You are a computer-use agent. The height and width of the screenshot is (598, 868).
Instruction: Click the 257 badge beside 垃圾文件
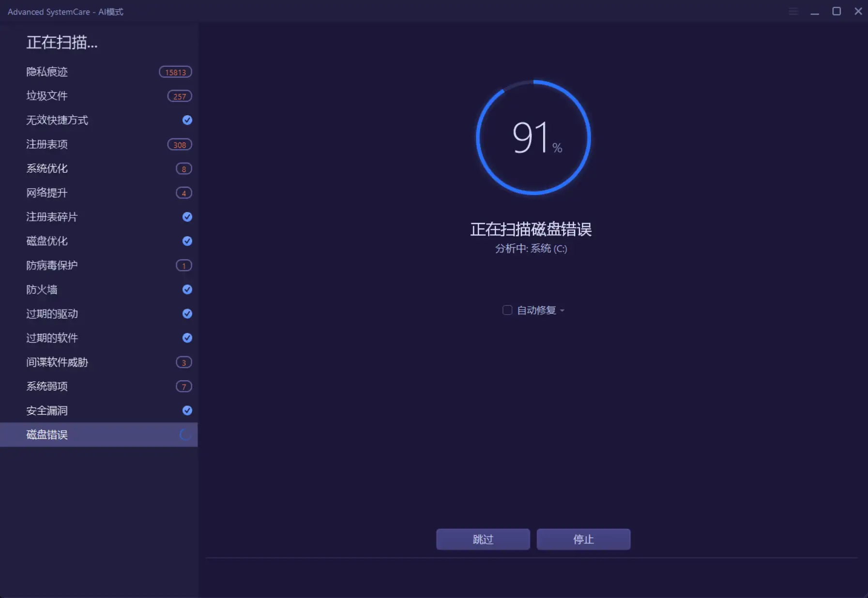[179, 96]
